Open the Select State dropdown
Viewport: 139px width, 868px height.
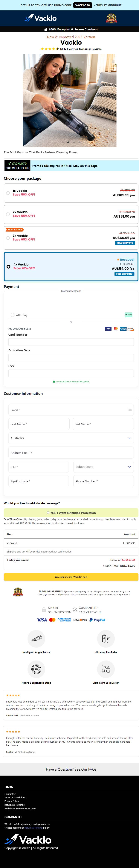[103, 467]
